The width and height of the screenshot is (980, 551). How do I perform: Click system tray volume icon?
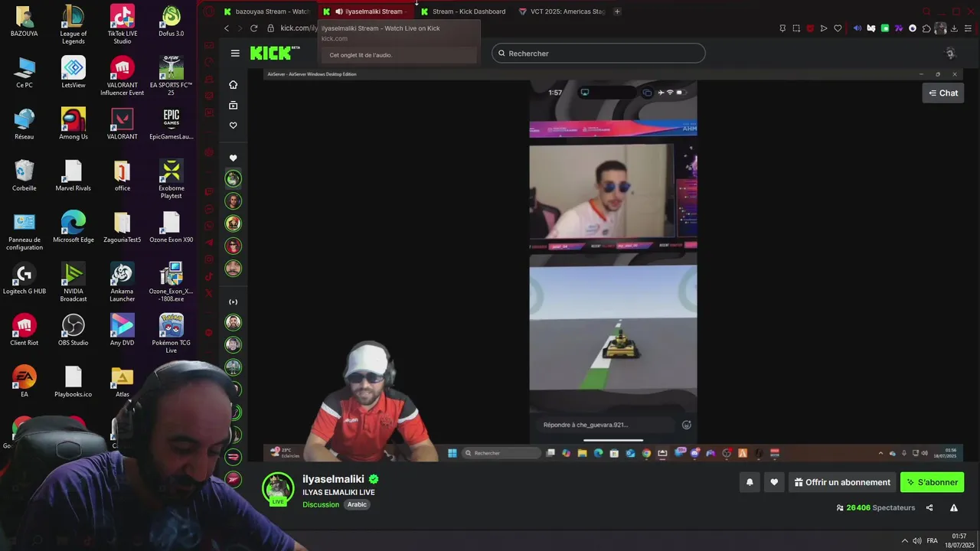coord(916,540)
